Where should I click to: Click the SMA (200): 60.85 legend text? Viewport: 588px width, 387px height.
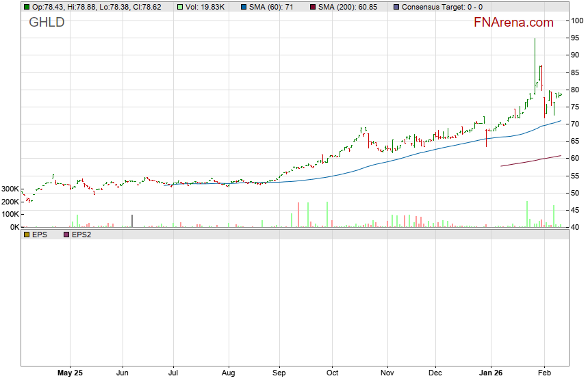click(x=350, y=7)
